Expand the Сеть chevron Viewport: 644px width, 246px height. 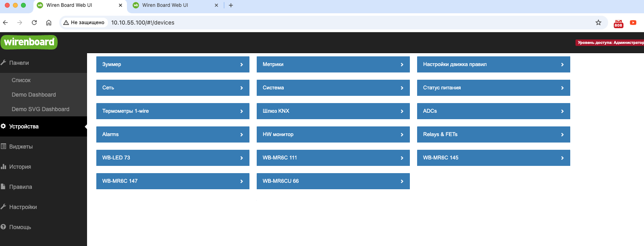point(241,88)
